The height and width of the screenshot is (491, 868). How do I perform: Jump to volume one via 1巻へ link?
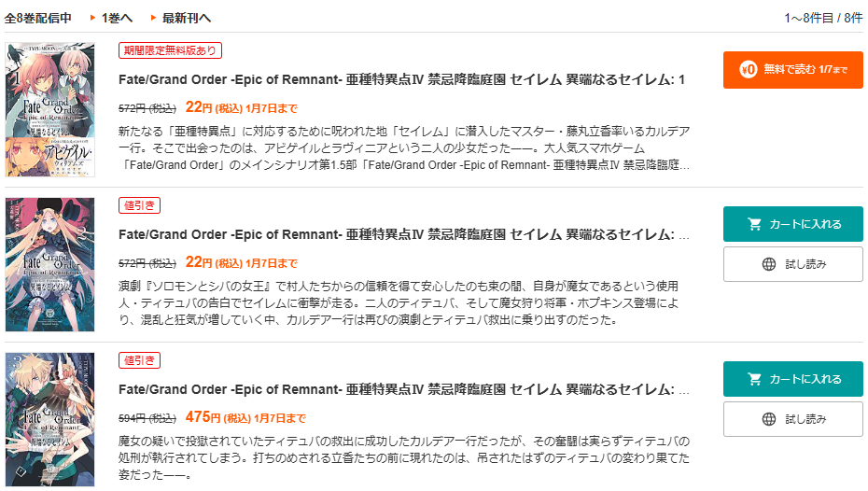point(117,18)
